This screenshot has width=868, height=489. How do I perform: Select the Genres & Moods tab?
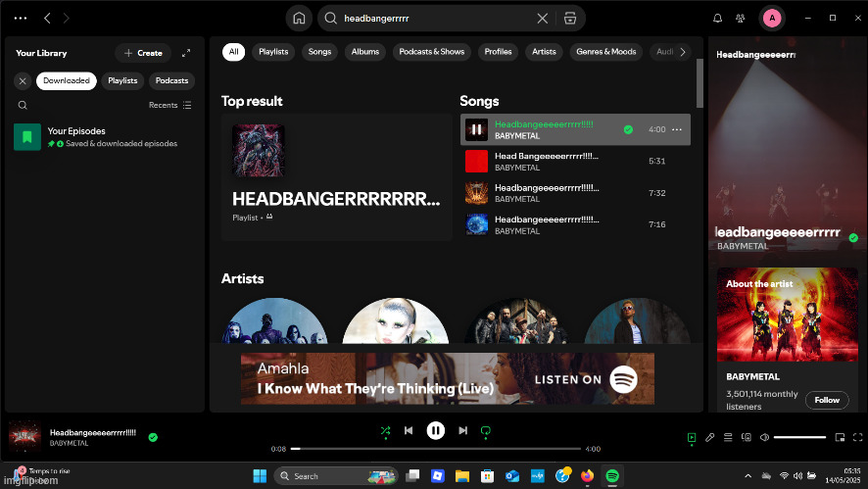click(x=606, y=52)
